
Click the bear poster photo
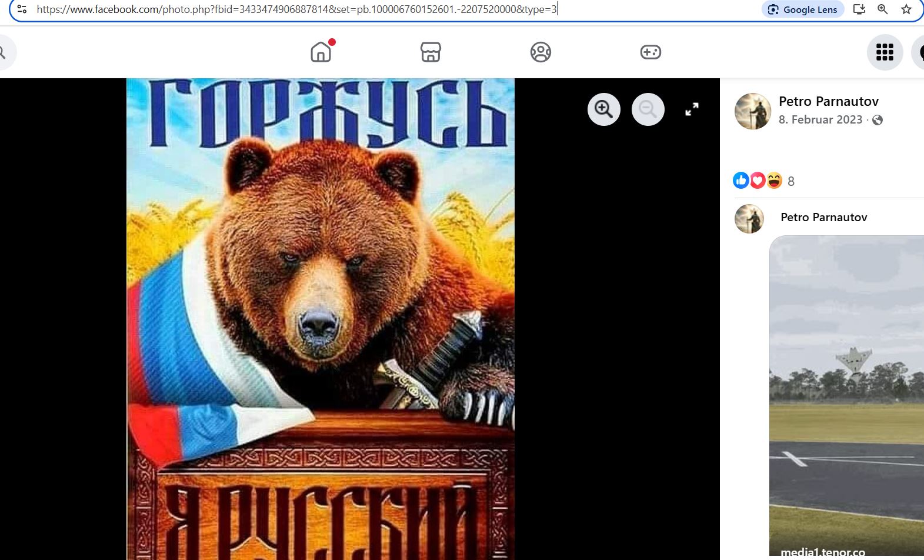tap(321, 319)
